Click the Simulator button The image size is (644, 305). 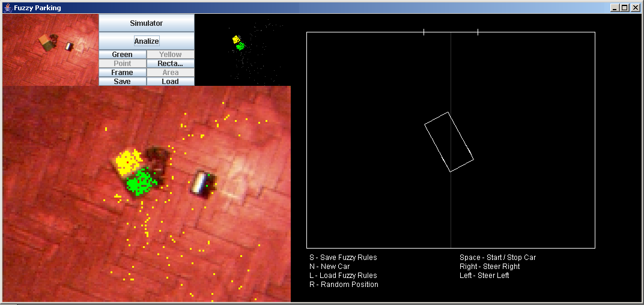(146, 23)
